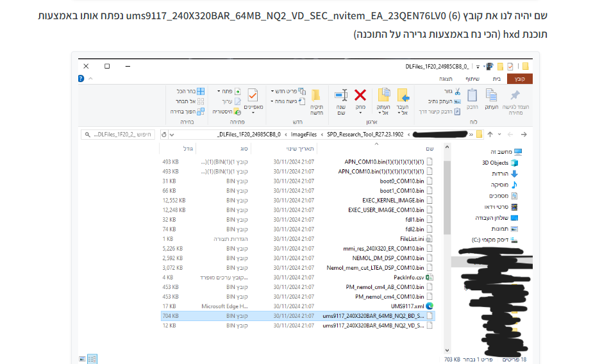Click the Paste (הדבק) clipboard icon
The width and height of the screenshot is (593, 364).
472,95
